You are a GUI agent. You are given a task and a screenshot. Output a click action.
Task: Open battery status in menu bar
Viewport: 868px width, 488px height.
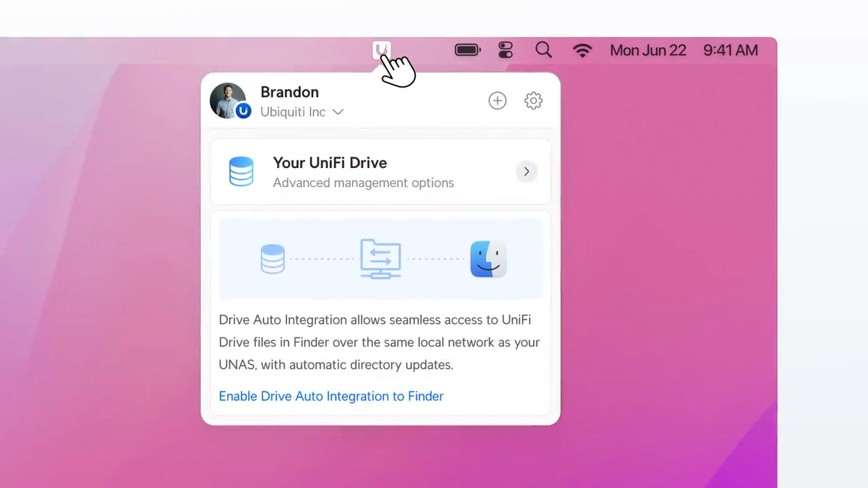(x=468, y=50)
